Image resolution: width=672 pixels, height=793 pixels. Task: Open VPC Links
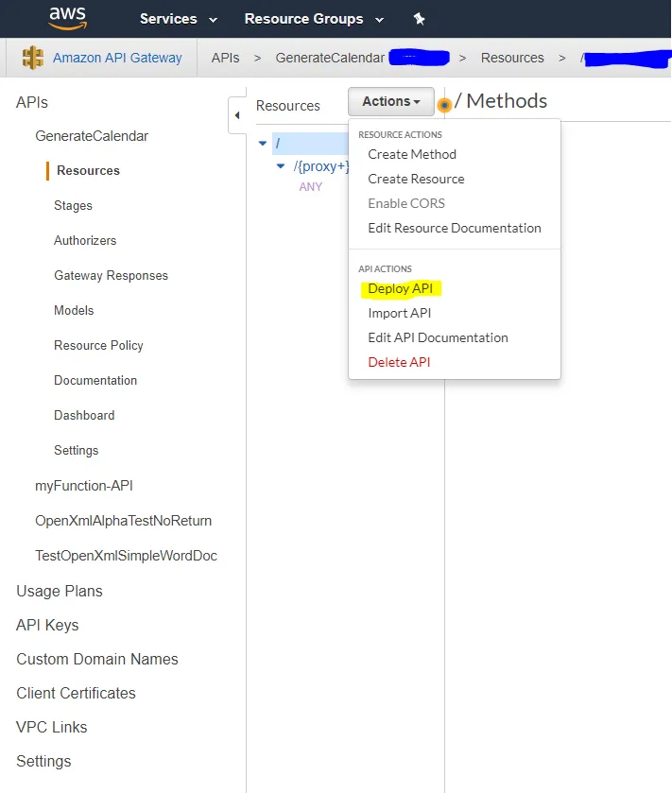click(52, 727)
